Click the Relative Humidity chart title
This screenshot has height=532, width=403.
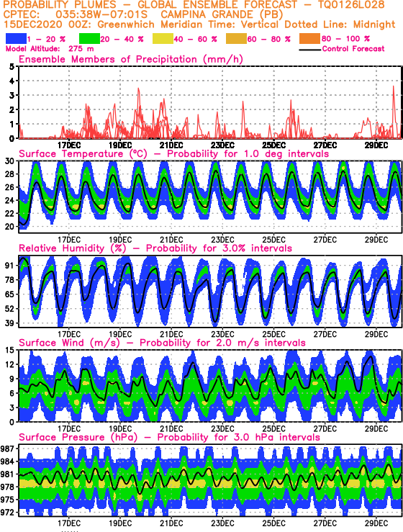point(155,248)
